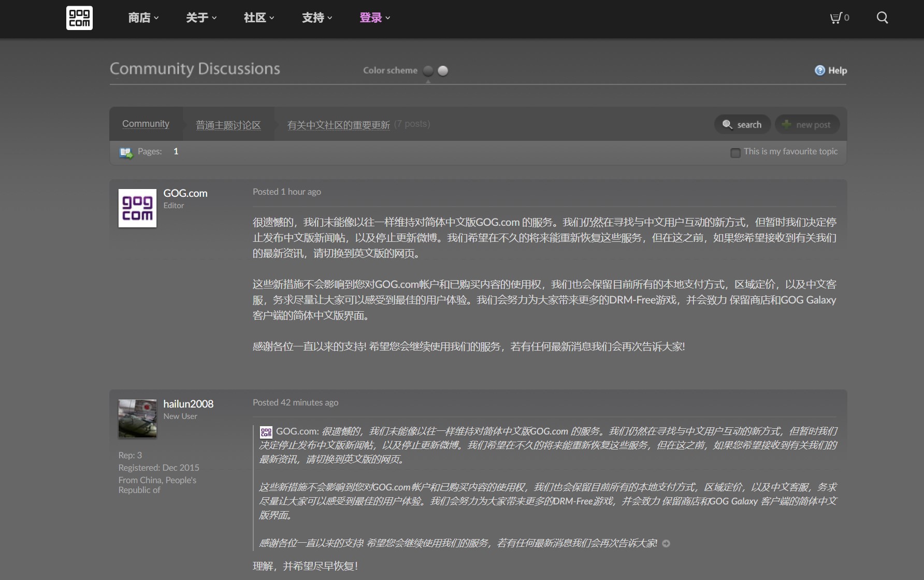Click the cart item count 0
924x580 pixels.
point(846,18)
